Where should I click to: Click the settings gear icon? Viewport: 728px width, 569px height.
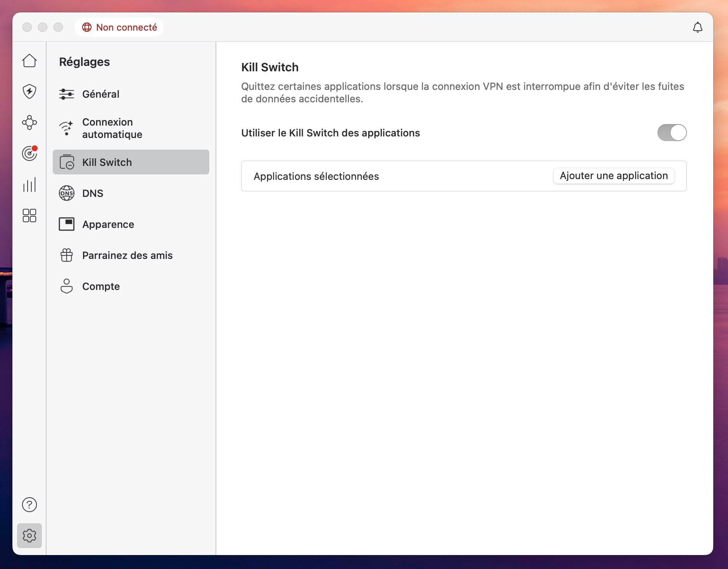coord(29,536)
